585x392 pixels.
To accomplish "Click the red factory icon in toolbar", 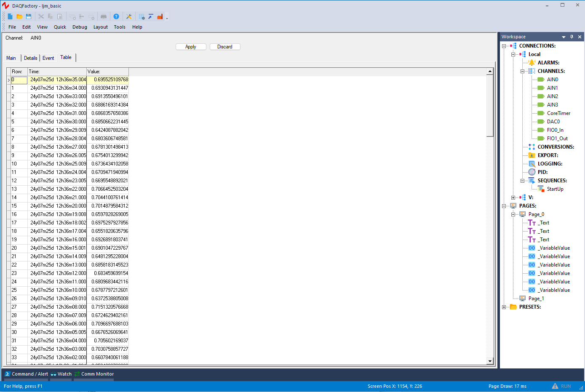I will tap(160, 16).
